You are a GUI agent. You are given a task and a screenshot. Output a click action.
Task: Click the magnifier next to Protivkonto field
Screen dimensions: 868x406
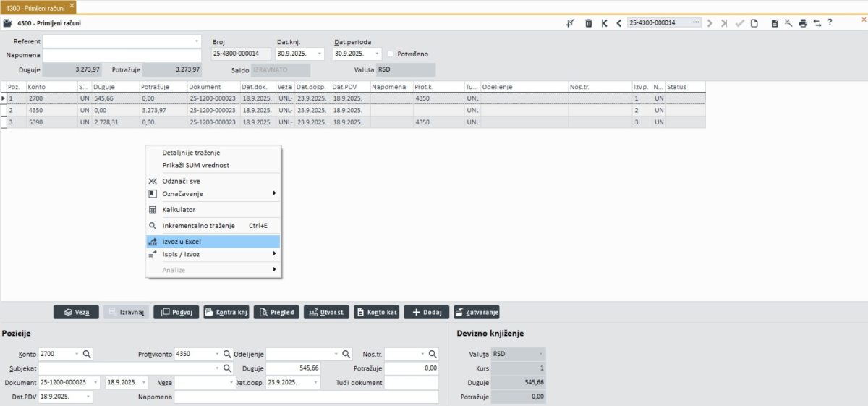(226, 354)
